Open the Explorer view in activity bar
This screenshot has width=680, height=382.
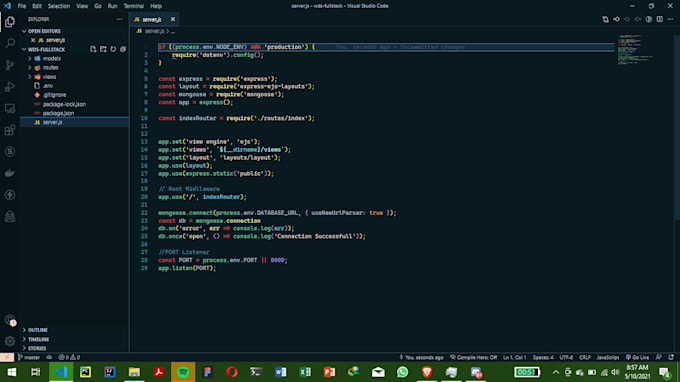pyautogui.click(x=10, y=21)
